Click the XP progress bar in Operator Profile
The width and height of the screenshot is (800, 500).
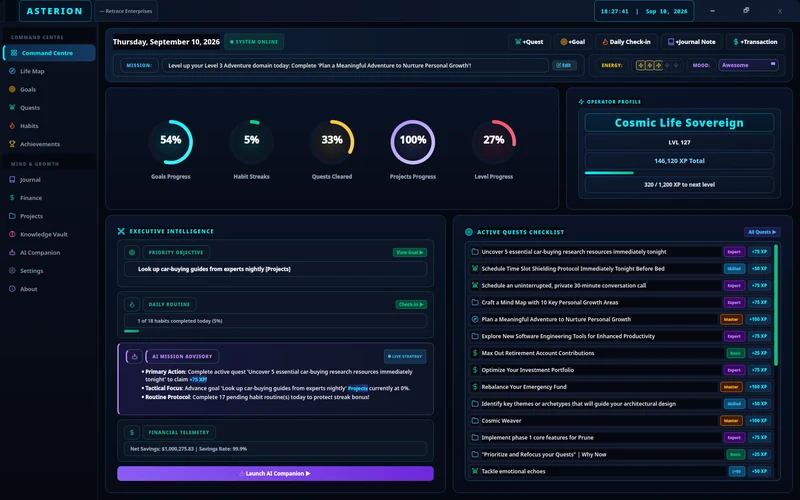click(x=679, y=173)
